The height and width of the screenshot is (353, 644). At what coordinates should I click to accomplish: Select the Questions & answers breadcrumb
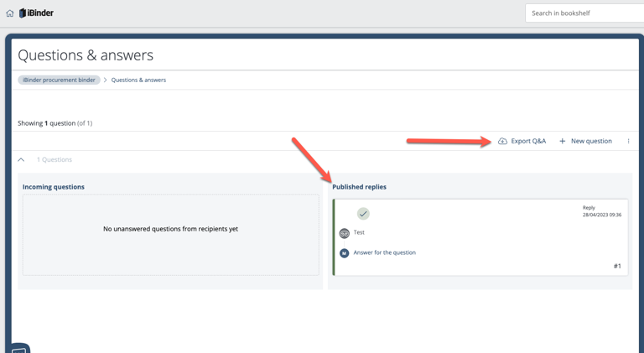[x=138, y=80]
